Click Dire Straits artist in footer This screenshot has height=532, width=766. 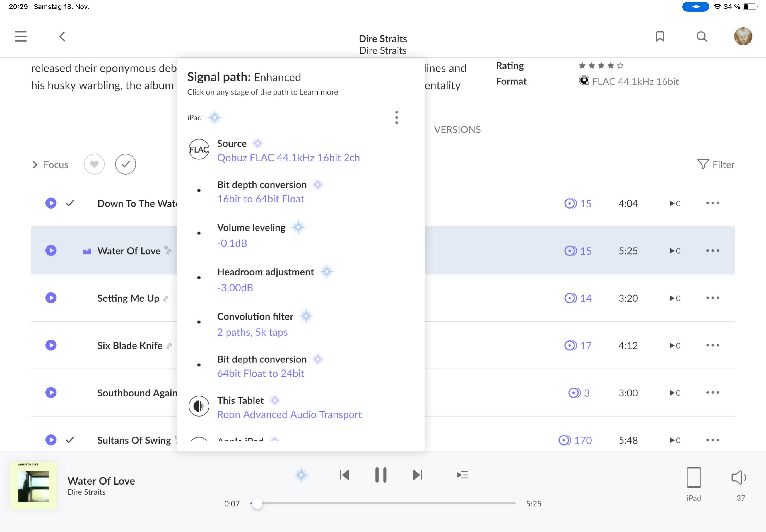point(86,492)
